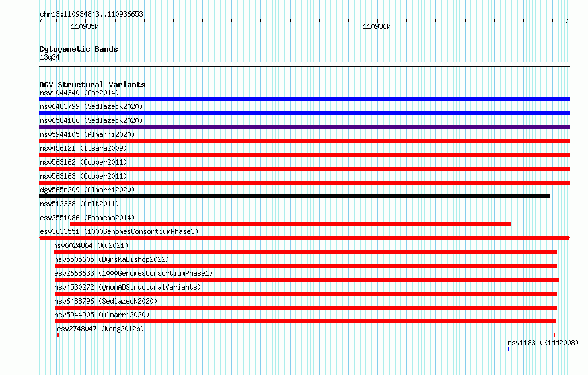Click the red bar under esv3551086

coord(290,224)
